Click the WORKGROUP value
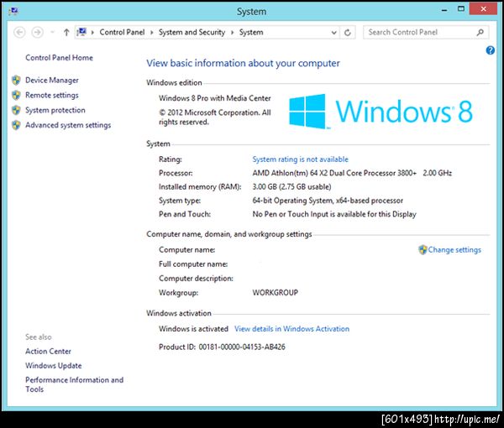504x428 pixels. (276, 293)
